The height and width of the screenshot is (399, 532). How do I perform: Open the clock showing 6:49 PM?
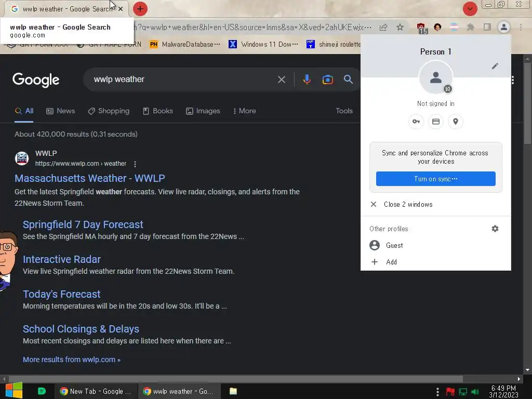click(x=503, y=392)
